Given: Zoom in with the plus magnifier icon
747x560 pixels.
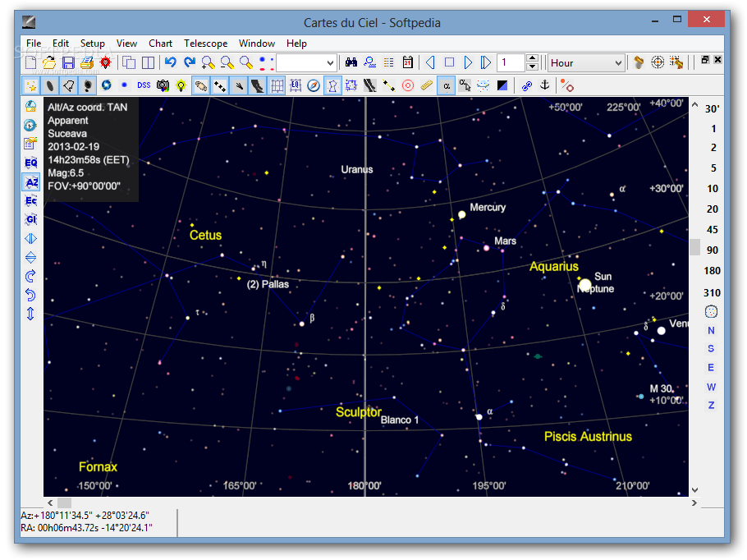Looking at the screenshot, I should pyautogui.click(x=209, y=62).
